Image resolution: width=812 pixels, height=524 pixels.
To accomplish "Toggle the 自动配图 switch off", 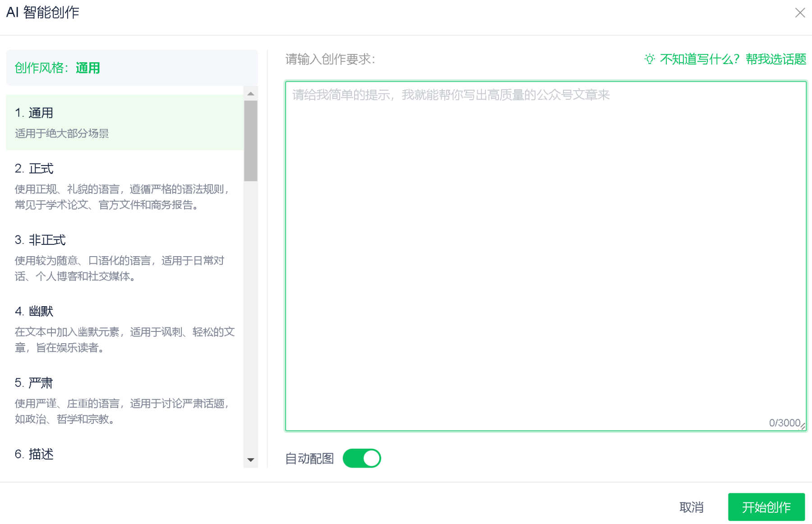I will 362,458.
